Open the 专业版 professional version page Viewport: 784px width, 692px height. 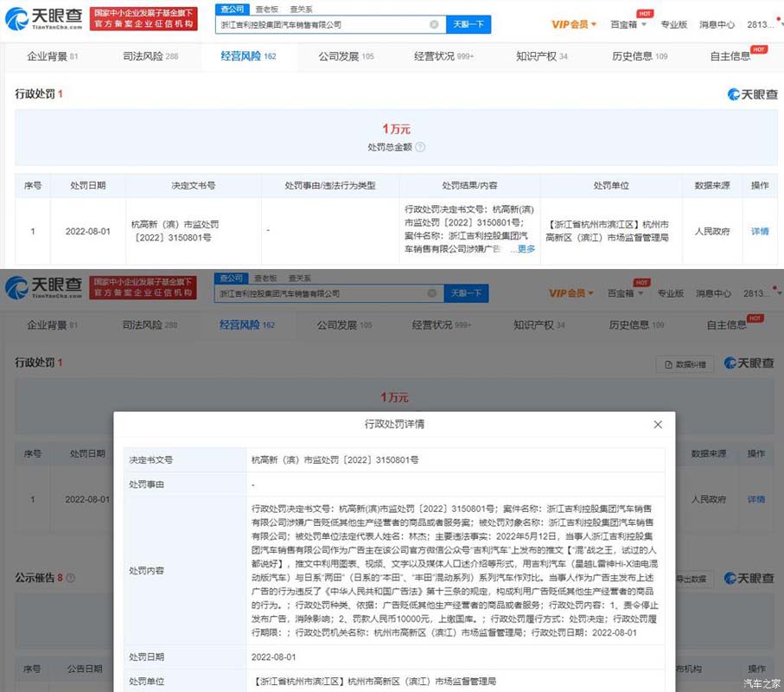[x=674, y=25]
